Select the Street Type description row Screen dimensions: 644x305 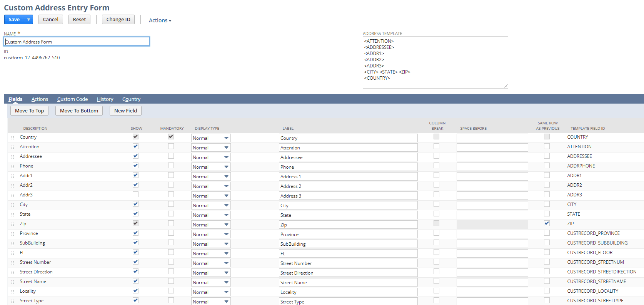[32, 301]
